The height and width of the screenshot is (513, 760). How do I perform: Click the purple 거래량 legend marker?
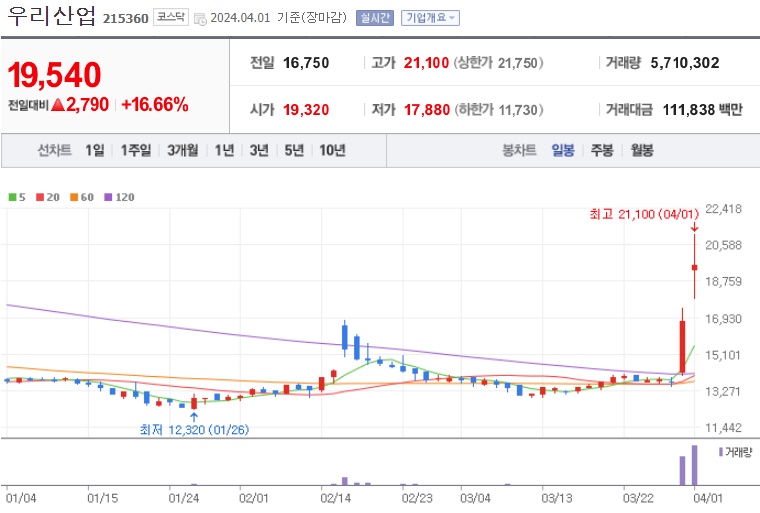721,452
